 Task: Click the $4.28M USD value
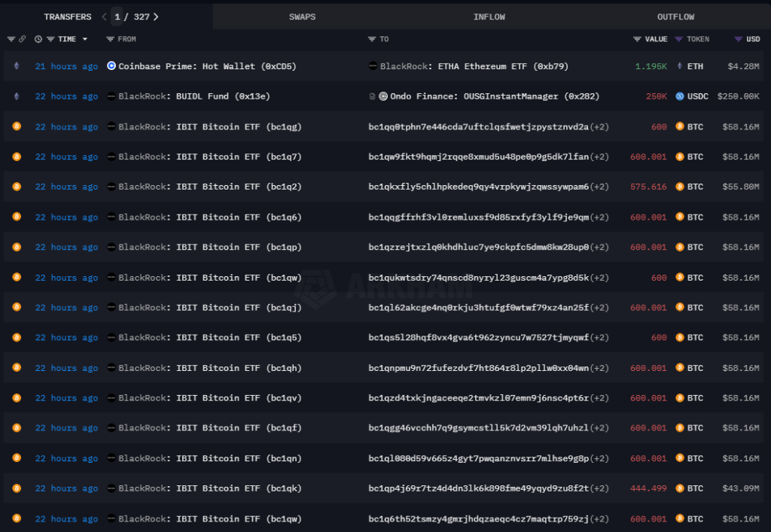pyautogui.click(x=743, y=66)
